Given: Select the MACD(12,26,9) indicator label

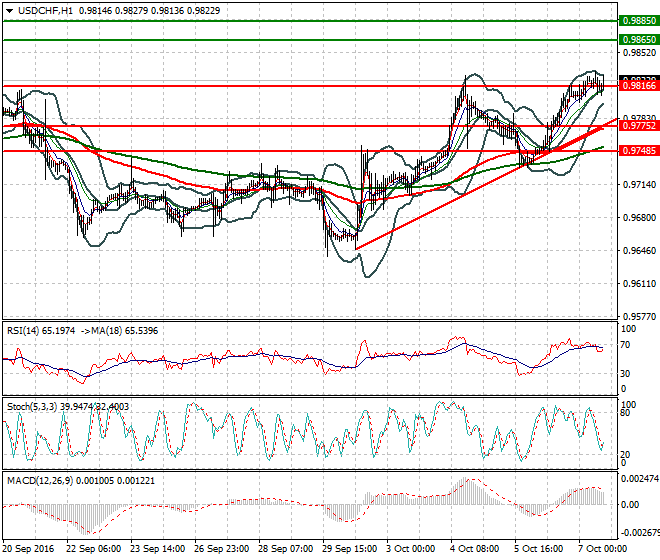Looking at the screenshot, I should (x=39, y=480).
